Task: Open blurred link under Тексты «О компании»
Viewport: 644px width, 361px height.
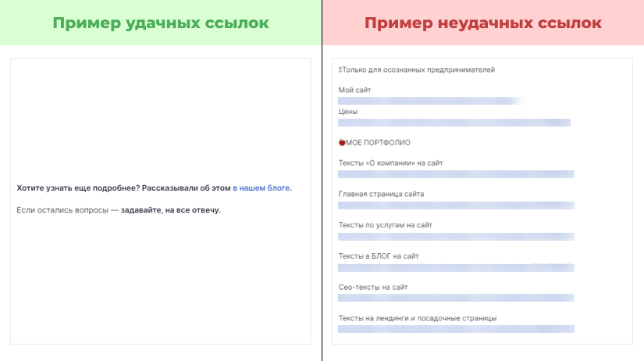Action: tap(456, 174)
